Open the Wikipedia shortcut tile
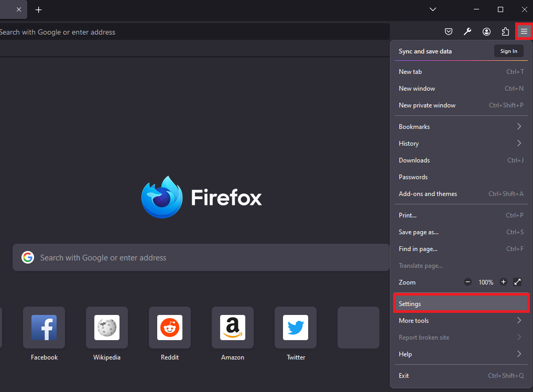533x392 pixels. click(x=107, y=328)
